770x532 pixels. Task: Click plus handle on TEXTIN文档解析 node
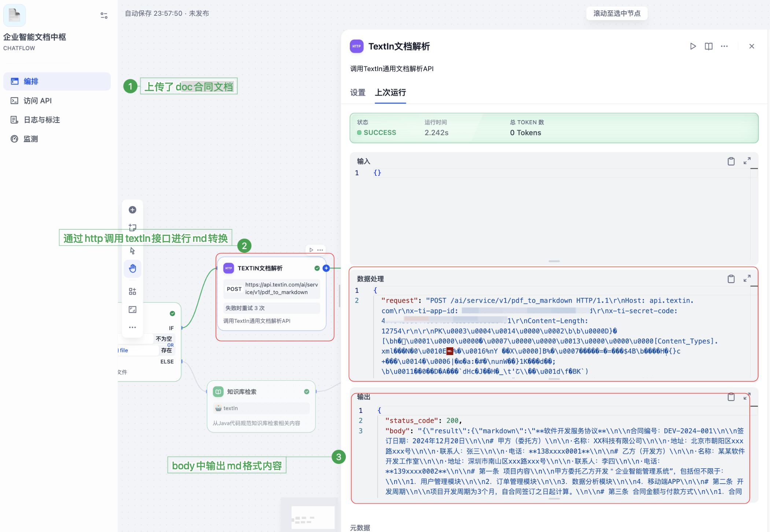[326, 268]
